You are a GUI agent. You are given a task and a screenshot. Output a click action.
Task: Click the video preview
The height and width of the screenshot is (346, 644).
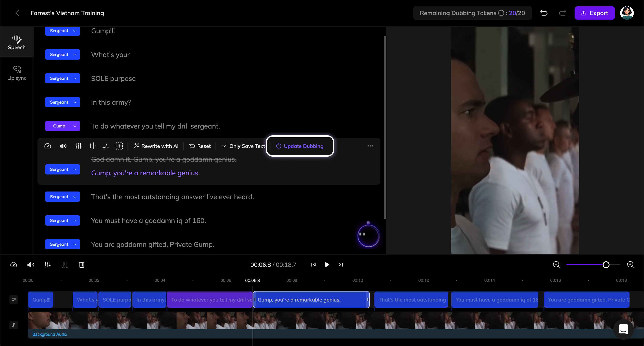pos(515,140)
